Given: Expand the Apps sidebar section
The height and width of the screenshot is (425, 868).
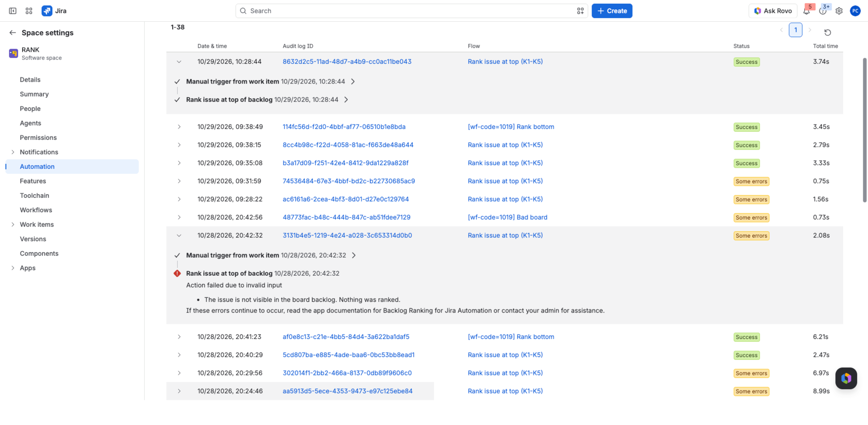Looking at the screenshot, I should click(13, 268).
